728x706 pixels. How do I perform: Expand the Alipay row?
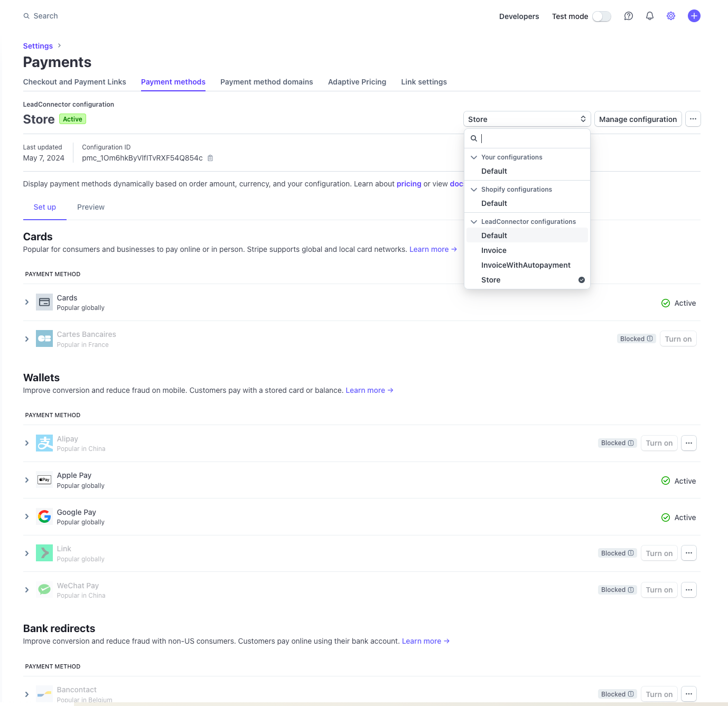click(x=27, y=443)
